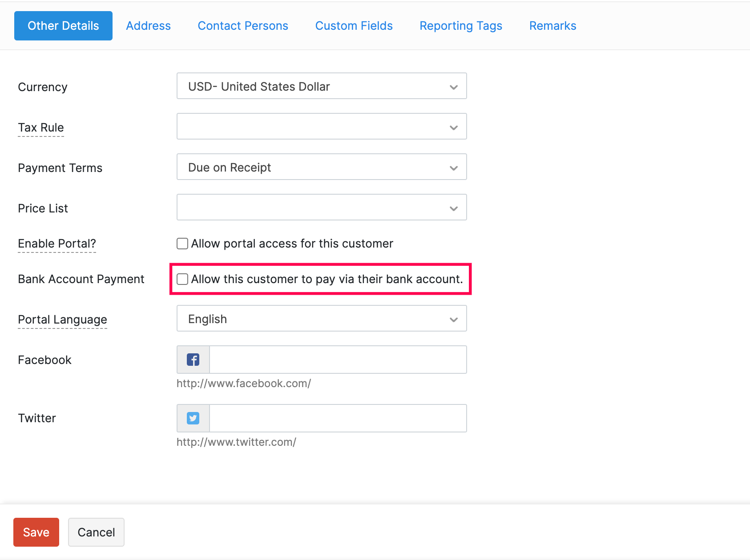This screenshot has height=560, width=750.
Task: Expand the Tax Rule dropdown
Action: point(321,127)
